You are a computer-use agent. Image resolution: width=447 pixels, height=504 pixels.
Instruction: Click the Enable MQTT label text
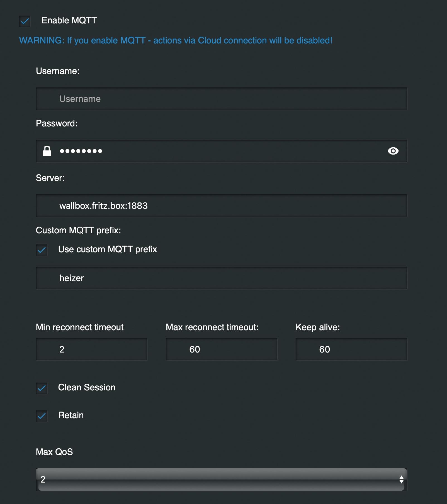[x=69, y=21]
